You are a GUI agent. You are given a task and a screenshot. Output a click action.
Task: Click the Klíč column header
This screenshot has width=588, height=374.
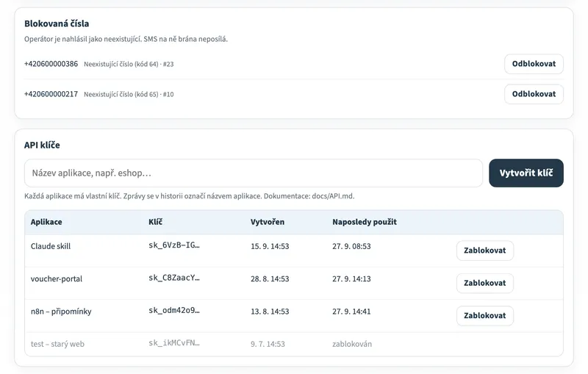click(156, 222)
